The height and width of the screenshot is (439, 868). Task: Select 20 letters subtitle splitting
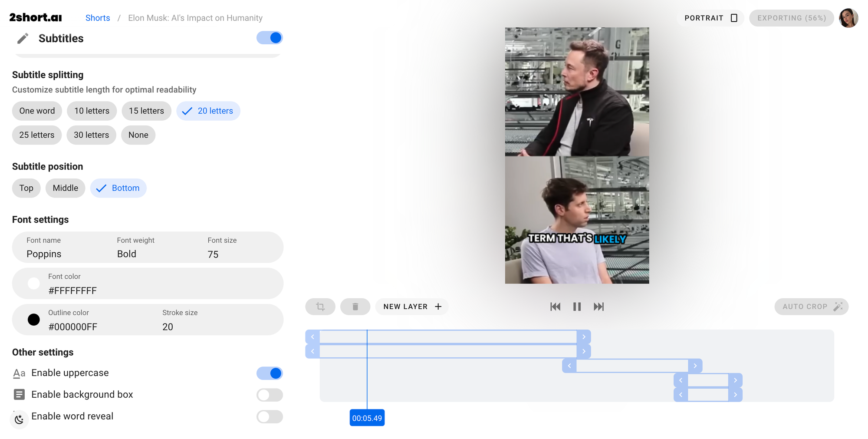[208, 111]
